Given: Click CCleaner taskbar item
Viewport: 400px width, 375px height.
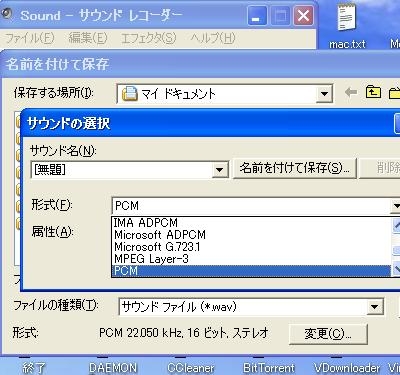Looking at the screenshot, I should click(191, 368).
